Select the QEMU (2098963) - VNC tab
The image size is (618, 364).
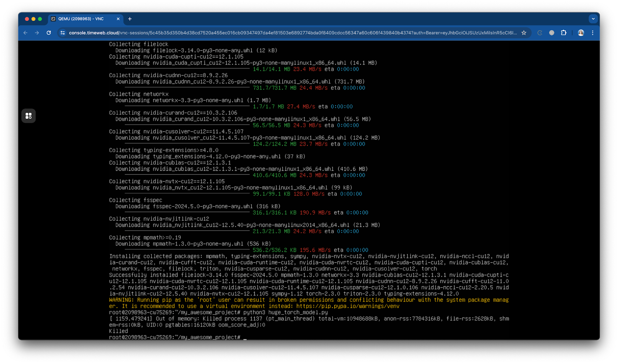85,19
